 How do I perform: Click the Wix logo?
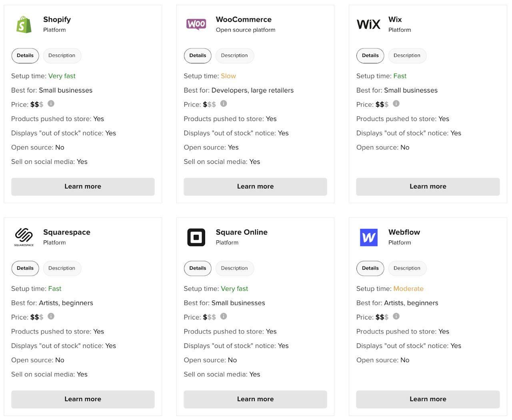point(368,24)
